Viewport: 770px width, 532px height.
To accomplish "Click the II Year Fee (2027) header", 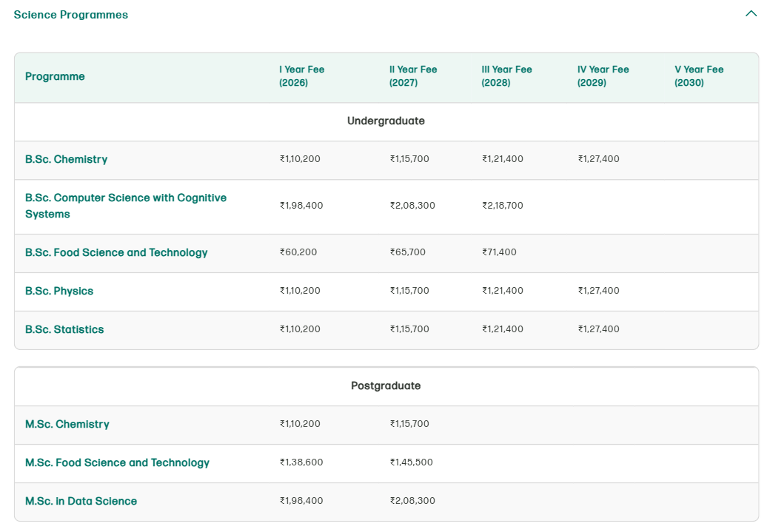I will coord(413,76).
